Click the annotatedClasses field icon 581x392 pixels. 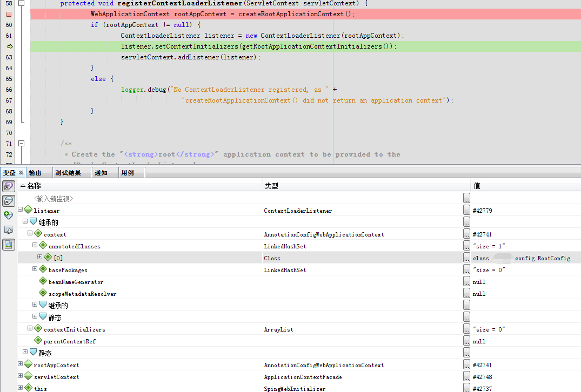coord(43,245)
